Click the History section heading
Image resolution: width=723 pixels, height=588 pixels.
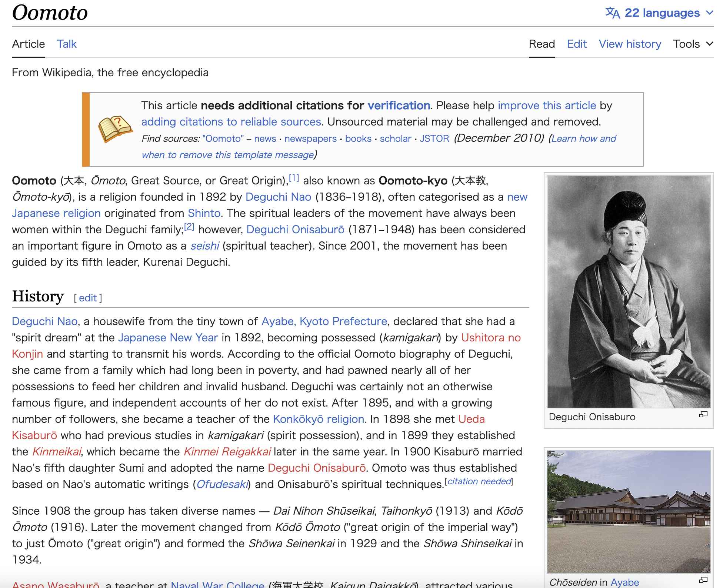point(38,296)
